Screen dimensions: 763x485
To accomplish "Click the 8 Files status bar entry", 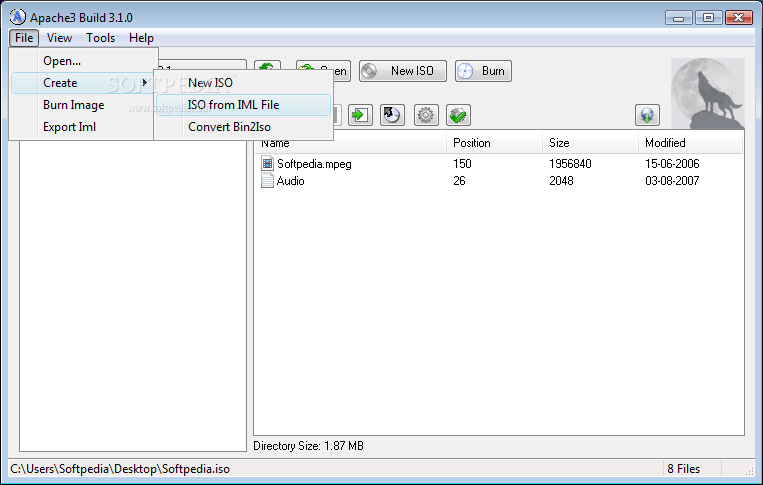I will (x=684, y=469).
